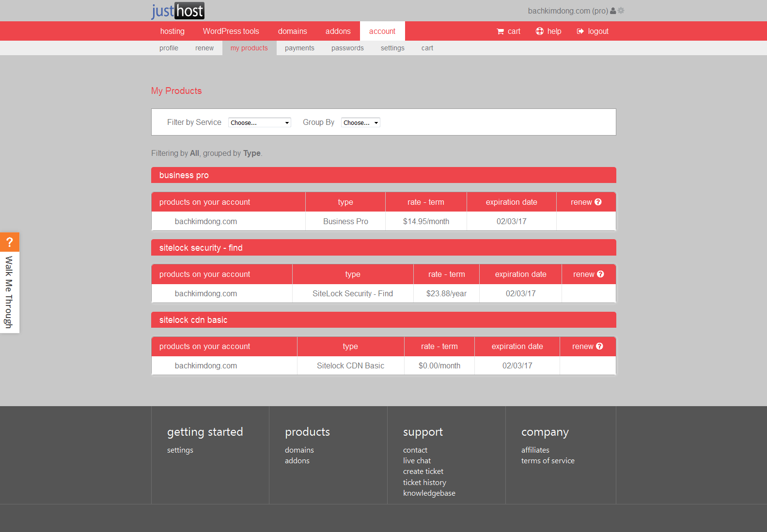Switch to the renew sub-tab

[x=204, y=48]
